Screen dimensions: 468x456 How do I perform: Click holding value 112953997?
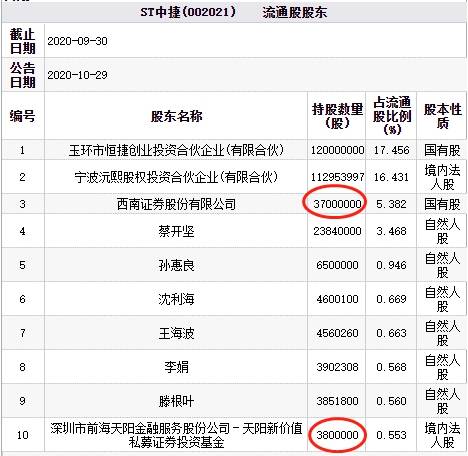pyautogui.click(x=337, y=177)
